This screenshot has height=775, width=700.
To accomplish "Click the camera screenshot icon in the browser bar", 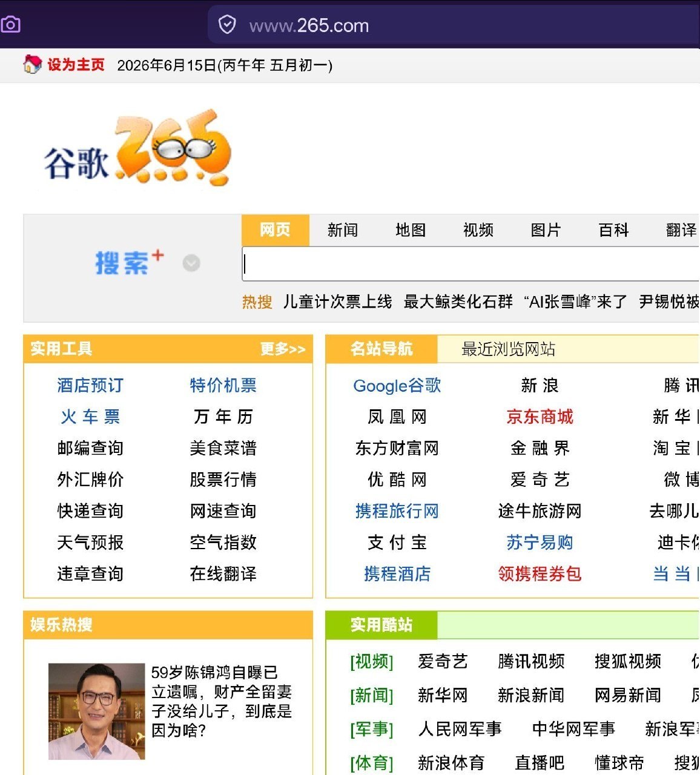I will tap(10, 25).
